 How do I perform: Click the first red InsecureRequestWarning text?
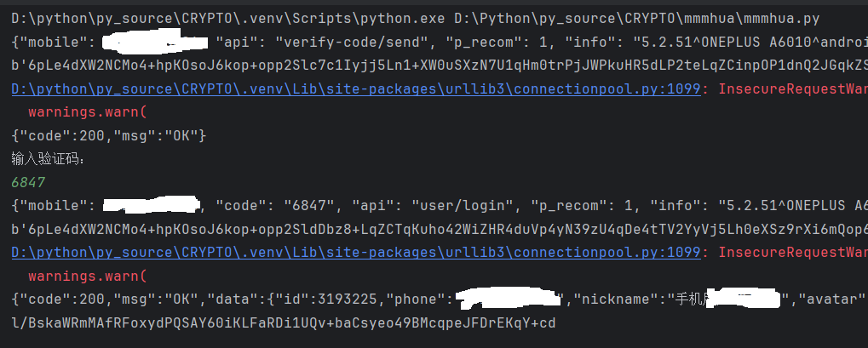[793, 88]
